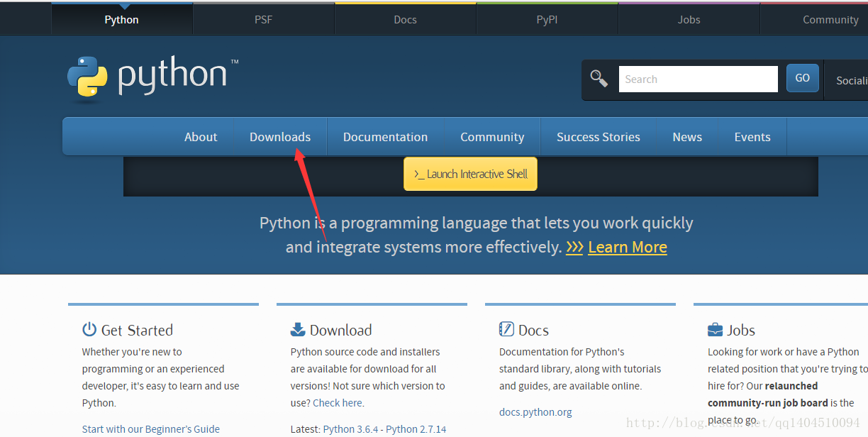Open the Documentation menu
The image size is (868, 437).
(386, 137)
